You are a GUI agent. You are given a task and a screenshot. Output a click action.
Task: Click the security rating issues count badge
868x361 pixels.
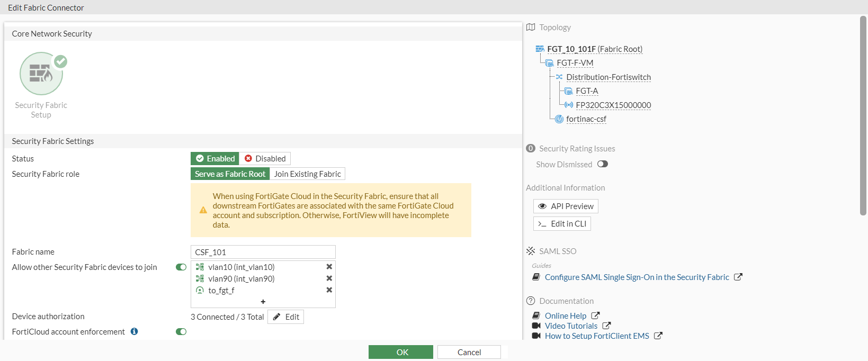531,148
